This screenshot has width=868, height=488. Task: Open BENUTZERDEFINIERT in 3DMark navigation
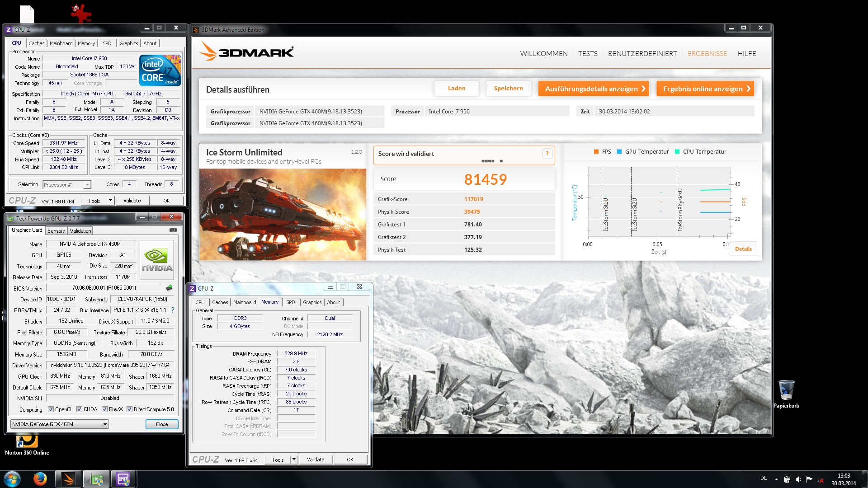coord(642,53)
